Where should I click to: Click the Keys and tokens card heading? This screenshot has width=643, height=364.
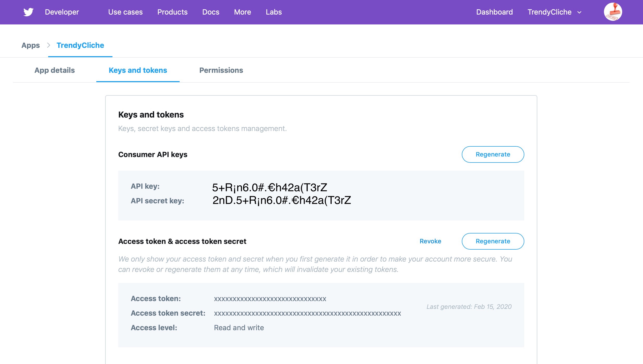click(x=151, y=115)
